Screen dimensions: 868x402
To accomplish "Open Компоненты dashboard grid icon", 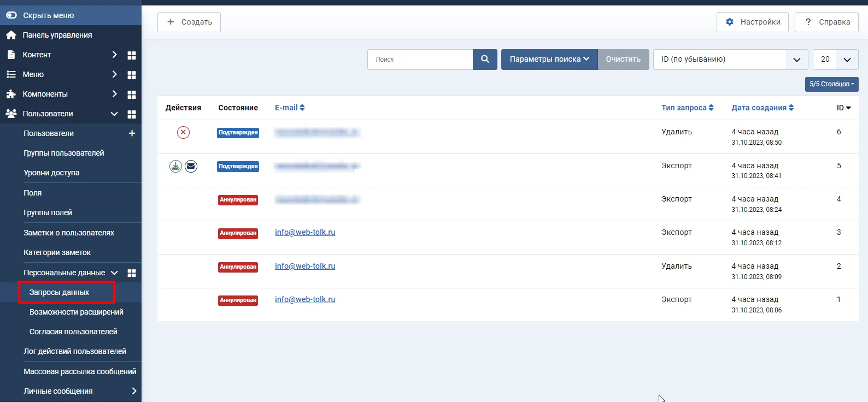I will pyautogui.click(x=132, y=94).
